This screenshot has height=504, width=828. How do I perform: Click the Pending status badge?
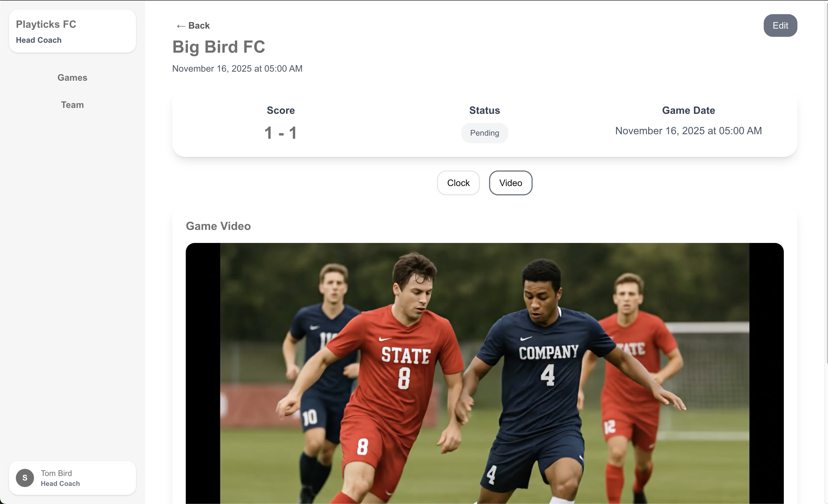[x=484, y=133]
